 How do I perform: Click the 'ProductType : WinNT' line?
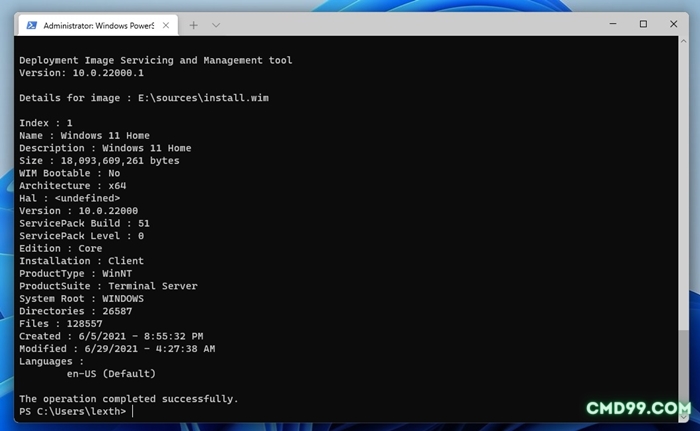75,273
